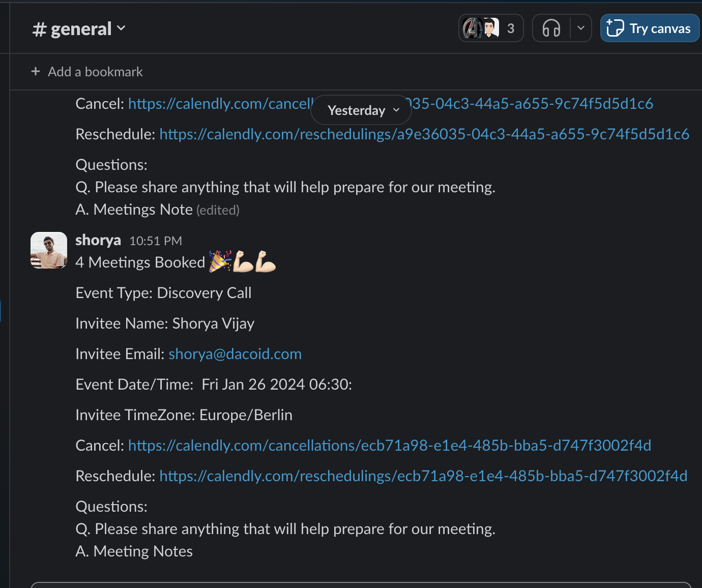Open shorya@dacoid.com email link
Viewport: 702px width, 588px height.
(235, 354)
